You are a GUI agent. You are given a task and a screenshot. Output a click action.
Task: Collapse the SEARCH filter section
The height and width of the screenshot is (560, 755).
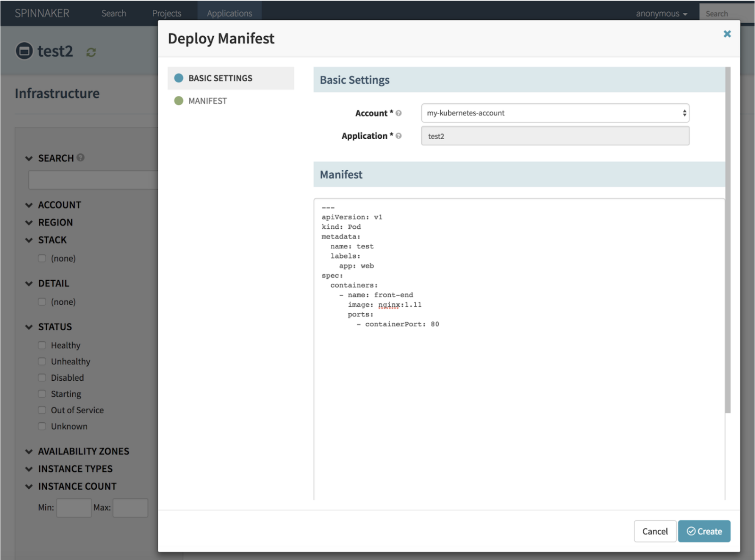tap(29, 159)
